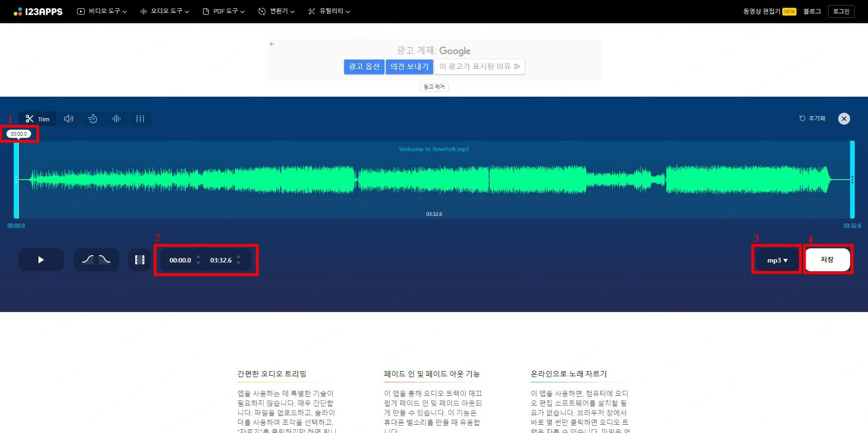Open the Equalizer sliders tab
Image resolution: width=868 pixels, height=433 pixels.
tap(140, 119)
